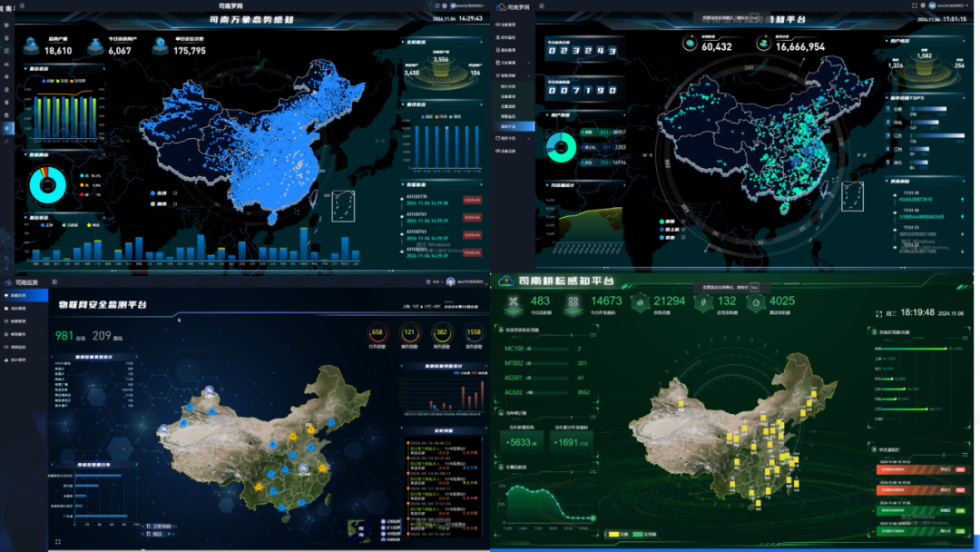This screenshot has width=980, height=552.
Task: Select the 数据总览 item in the 司南监测 sidebar
Action: 16,296
